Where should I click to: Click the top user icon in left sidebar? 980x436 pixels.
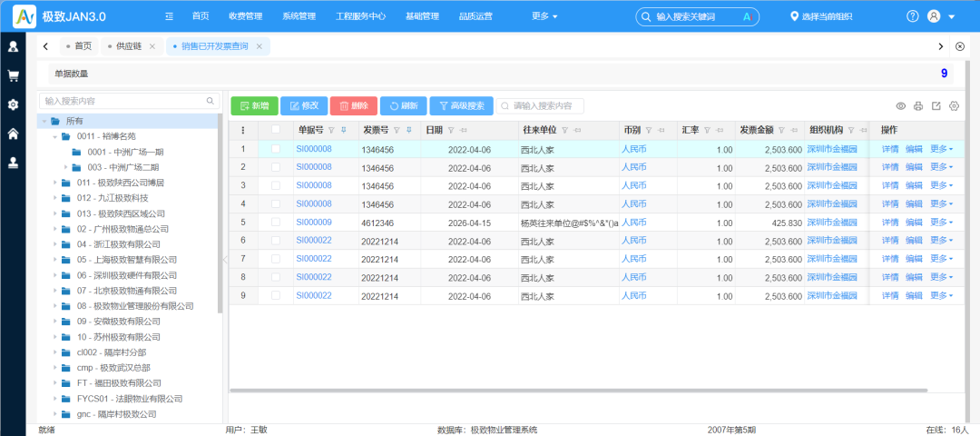click(13, 46)
